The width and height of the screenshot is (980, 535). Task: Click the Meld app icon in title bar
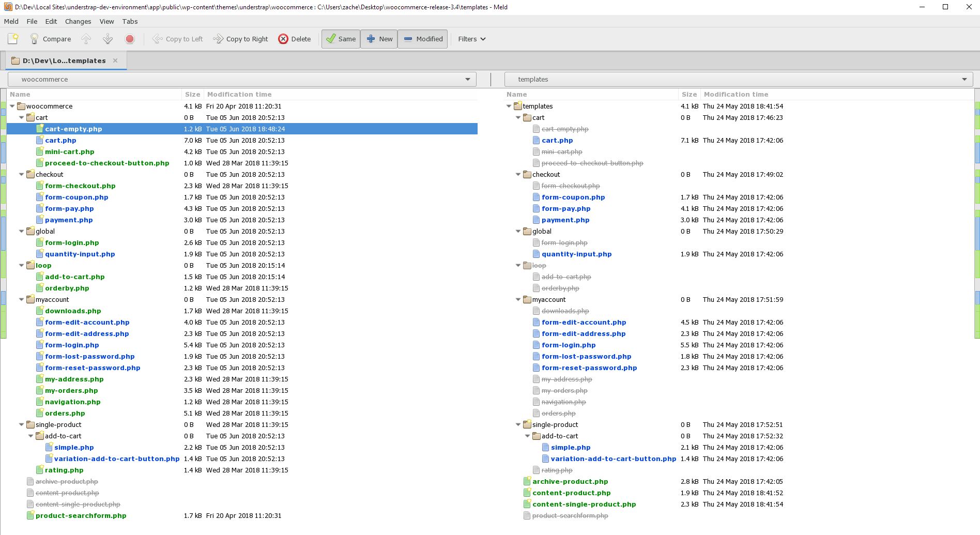pyautogui.click(x=8, y=7)
